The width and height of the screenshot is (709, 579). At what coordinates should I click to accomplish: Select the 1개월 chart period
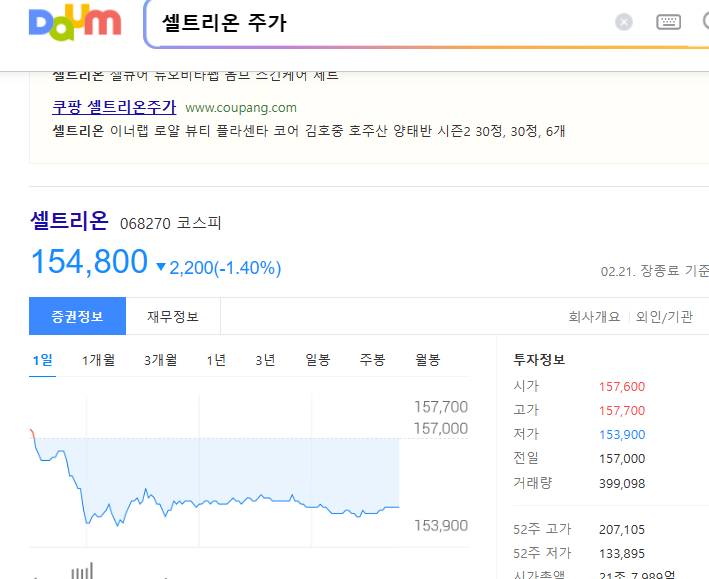tap(98, 361)
